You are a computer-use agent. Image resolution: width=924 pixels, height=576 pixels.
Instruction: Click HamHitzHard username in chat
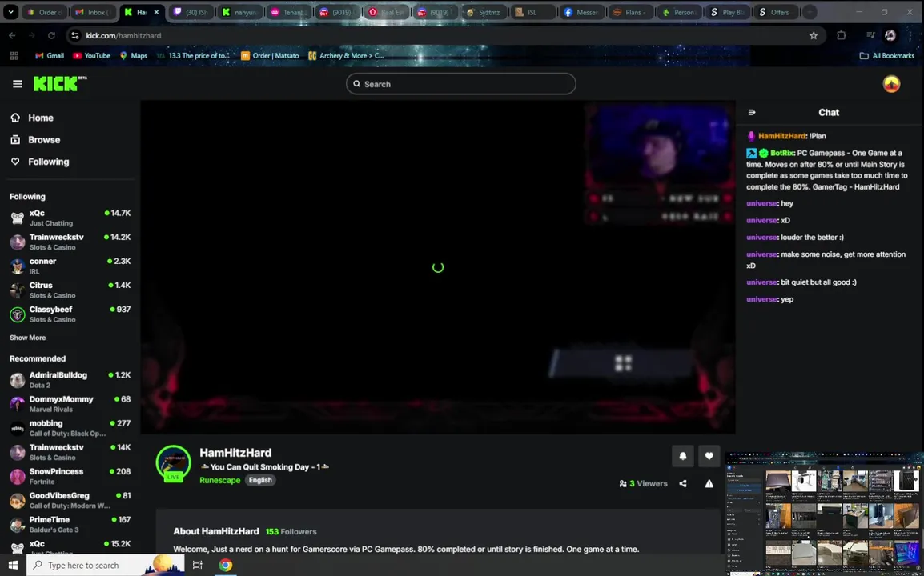tap(781, 135)
